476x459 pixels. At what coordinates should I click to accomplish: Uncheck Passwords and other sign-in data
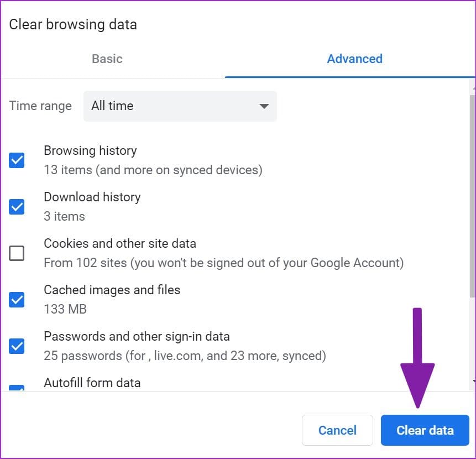point(17,346)
